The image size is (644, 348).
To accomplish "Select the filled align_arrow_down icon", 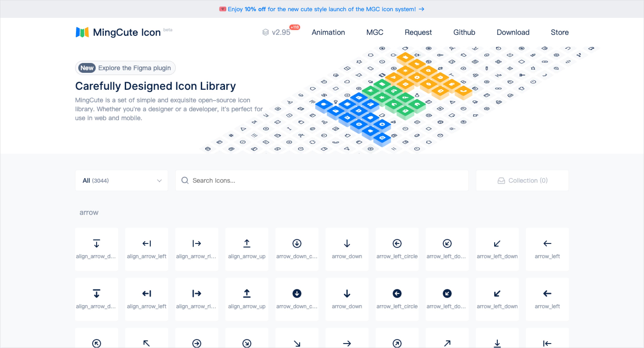I will [x=97, y=293].
